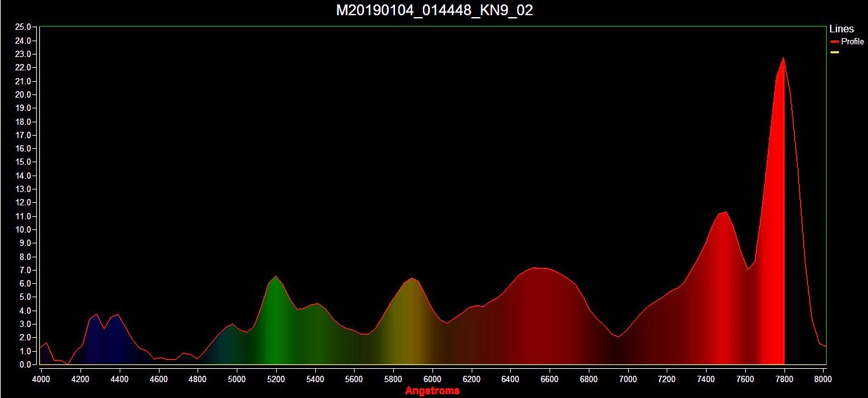Screen dimensions: 868x398
Task: Click the Angstroms axis label
Action: click(x=432, y=390)
